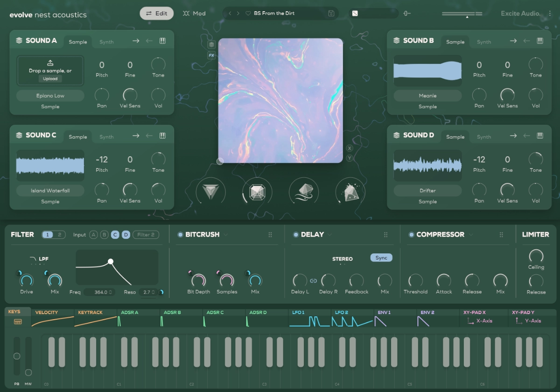Viewport: 560px width, 392px height.
Task: Click the Edit button
Action: 157,14
